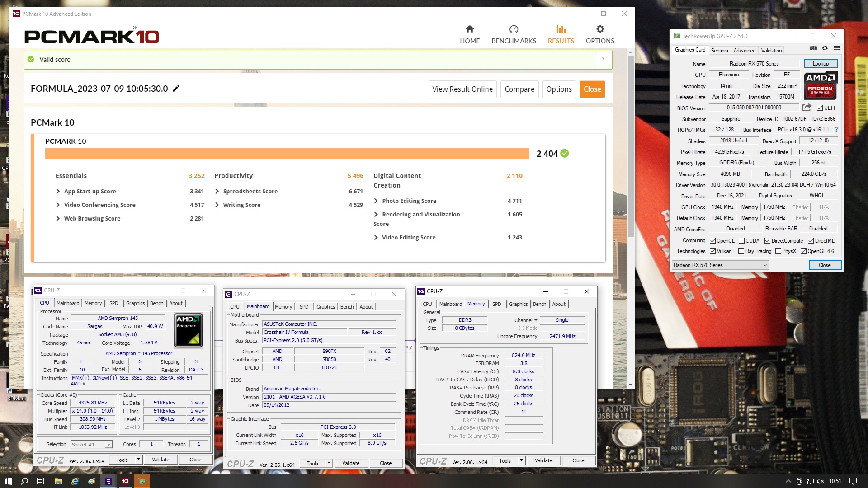Image resolution: width=868 pixels, height=488 pixels.
Task: Click Validate in the CPU-Z Memory window
Action: coord(543,460)
